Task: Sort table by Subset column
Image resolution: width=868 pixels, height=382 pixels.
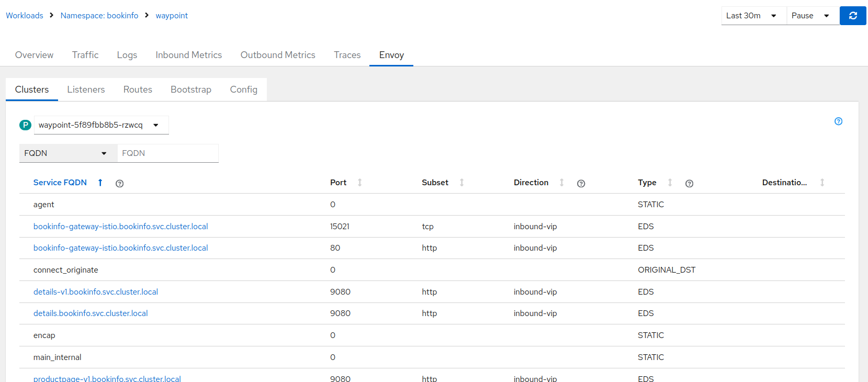Action: pyautogui.click(x=461, y=183)
